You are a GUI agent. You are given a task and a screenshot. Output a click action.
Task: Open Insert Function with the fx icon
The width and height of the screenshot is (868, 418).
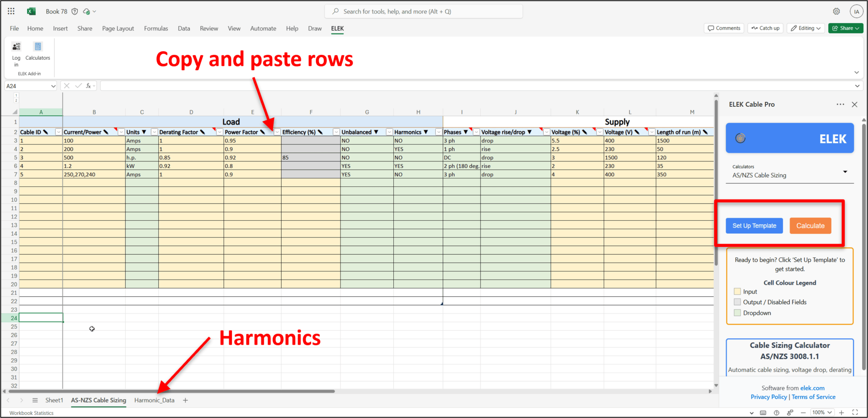click(x=89, y=85)
